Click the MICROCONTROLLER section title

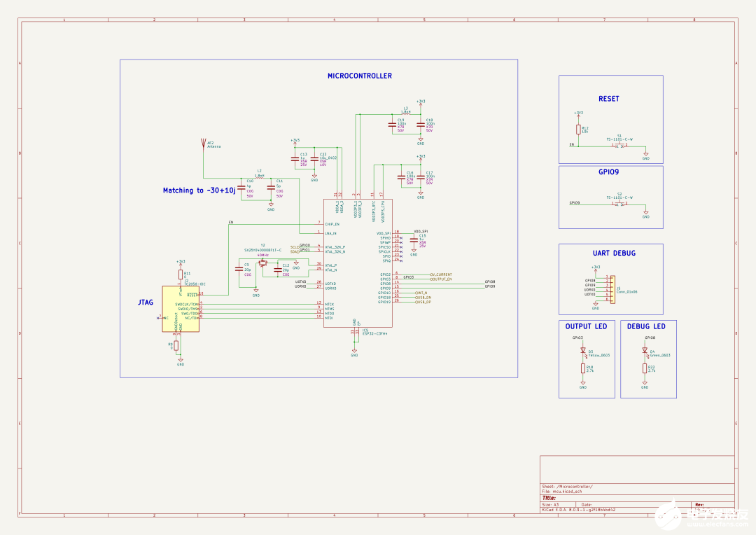click(360, 76)
